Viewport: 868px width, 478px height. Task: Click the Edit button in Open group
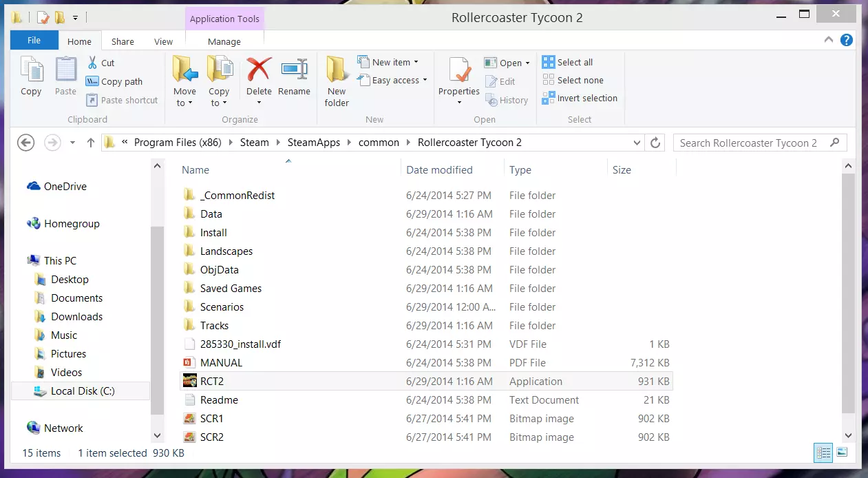click(500, 81)
